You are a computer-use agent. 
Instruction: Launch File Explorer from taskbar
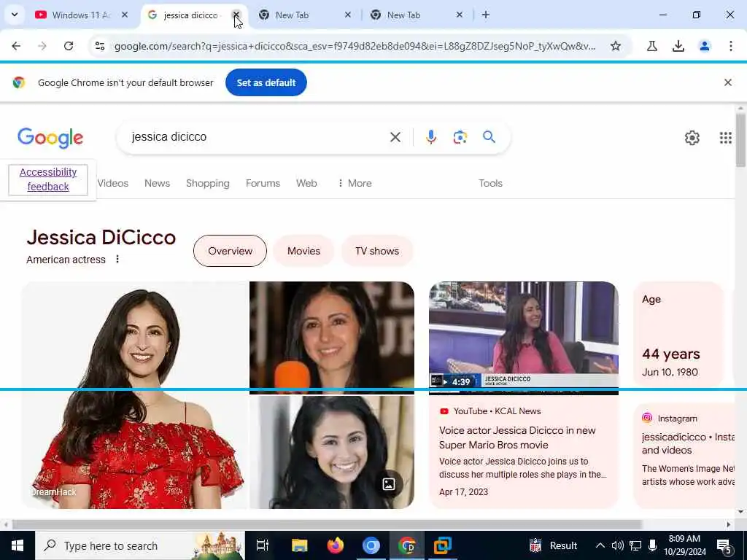(x=300, y=545)
